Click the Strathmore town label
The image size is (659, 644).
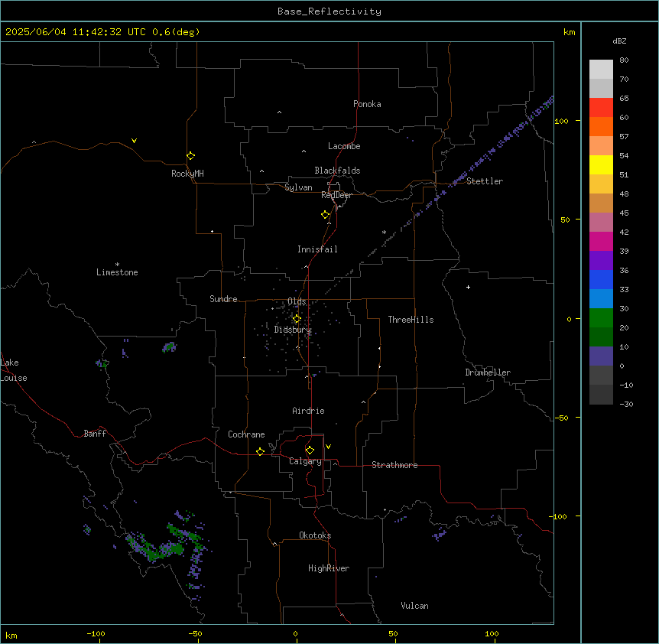[x=394, y=465]
